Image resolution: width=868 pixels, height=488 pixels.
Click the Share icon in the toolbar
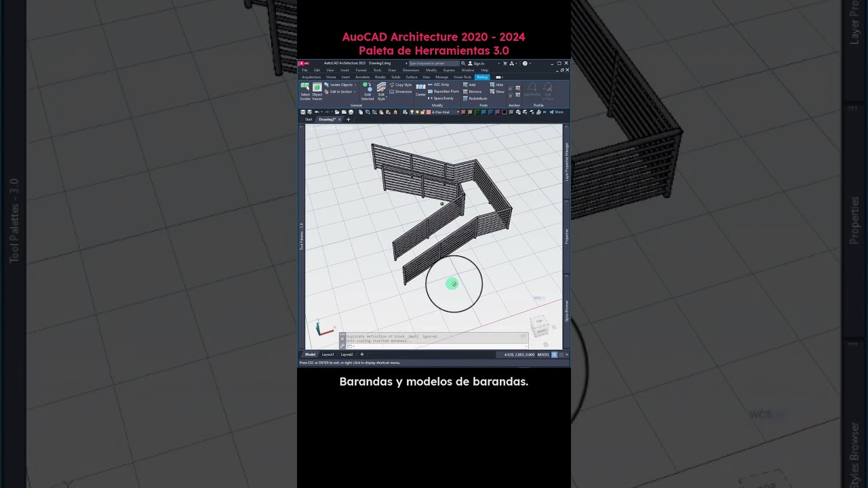556,112
